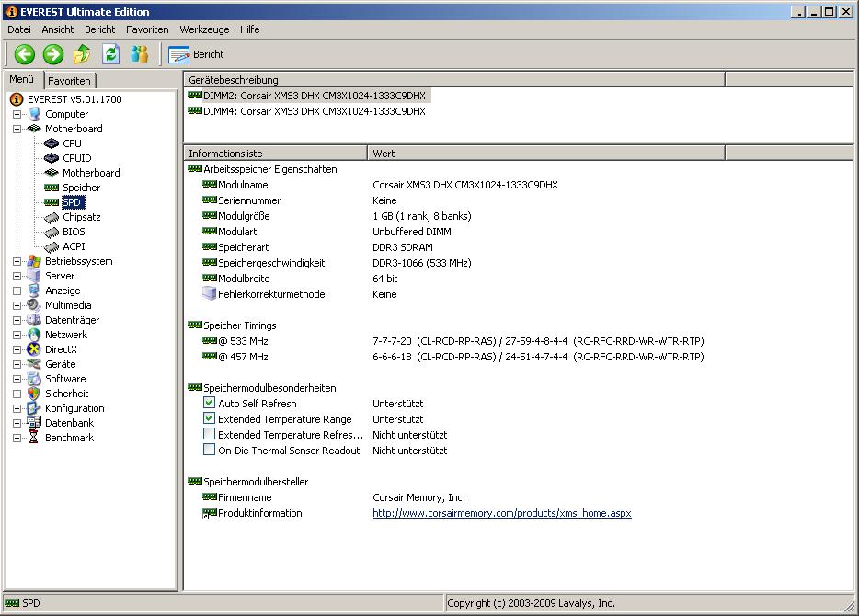Click the Computer icon in the tree
Image resolution: width=859 pixels, height=616 pixels.
click(34, 114)
